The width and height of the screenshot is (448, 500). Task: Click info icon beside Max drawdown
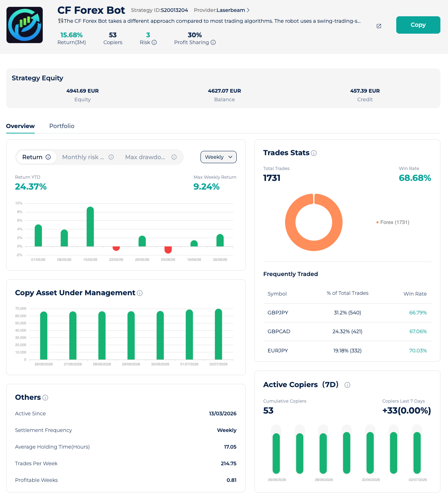(x=174, y=157)
